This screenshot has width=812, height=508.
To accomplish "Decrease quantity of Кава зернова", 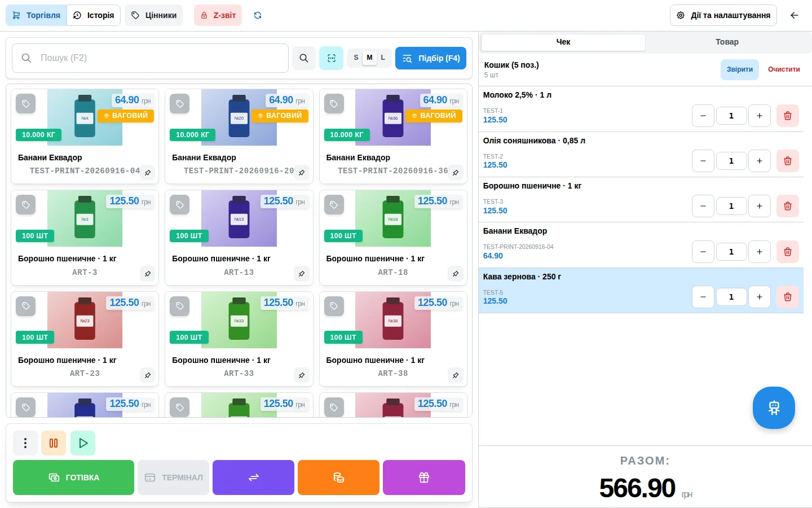I will click(x=703, y=297).
